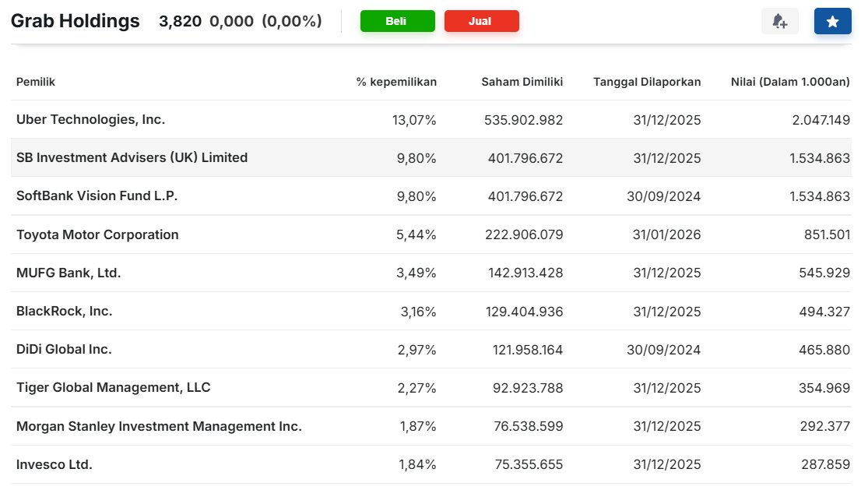
Task: Click the 31/01/2026 reported date
Action: click(667, 234)
